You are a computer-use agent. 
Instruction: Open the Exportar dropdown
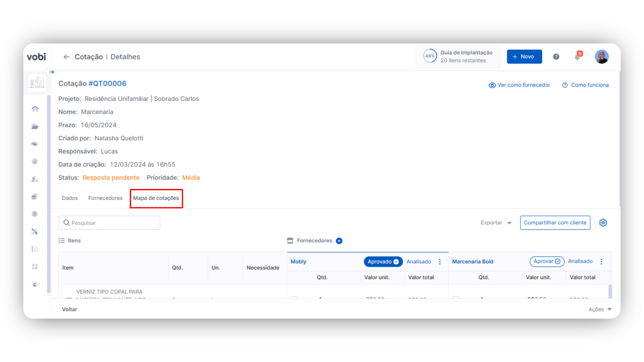496,223
